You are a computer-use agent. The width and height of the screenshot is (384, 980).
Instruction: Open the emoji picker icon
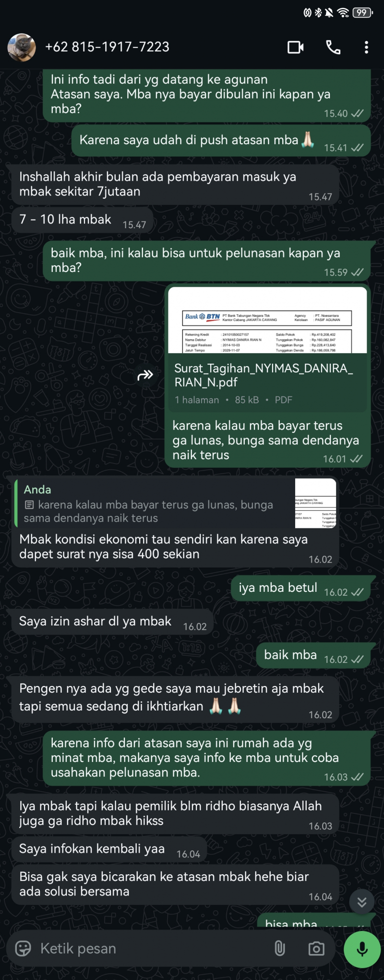pos(23,948)
